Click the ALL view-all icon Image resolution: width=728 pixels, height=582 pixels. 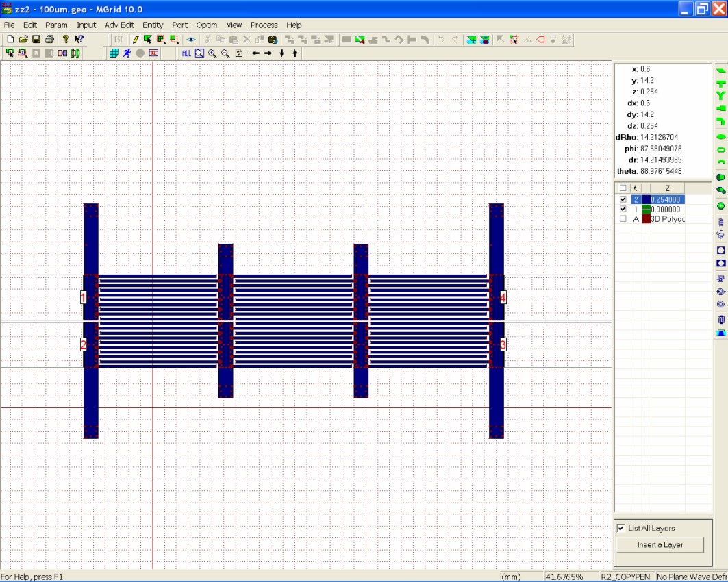point(186,53)
